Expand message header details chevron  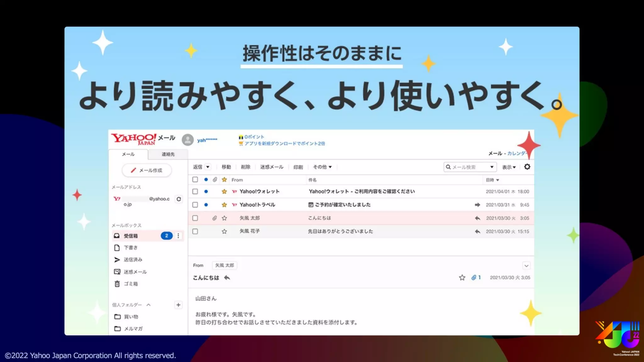[x=526, y=266]
